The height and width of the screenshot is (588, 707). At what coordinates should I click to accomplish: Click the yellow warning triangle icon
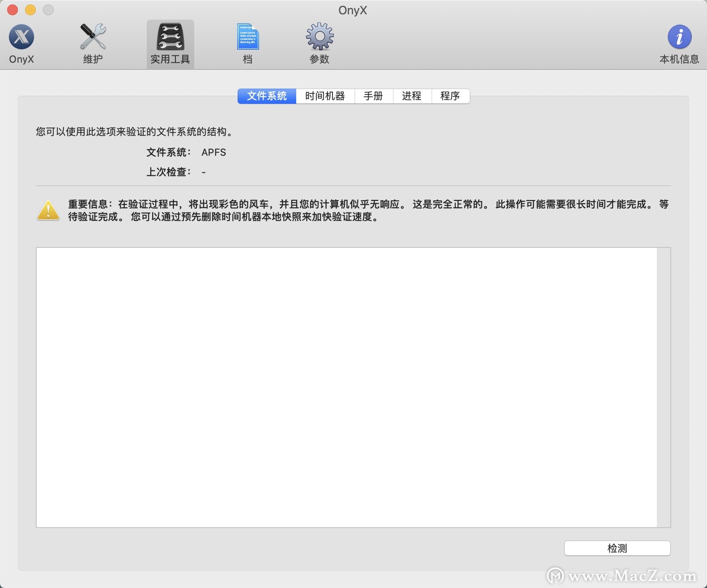click(x=48, y=210)
